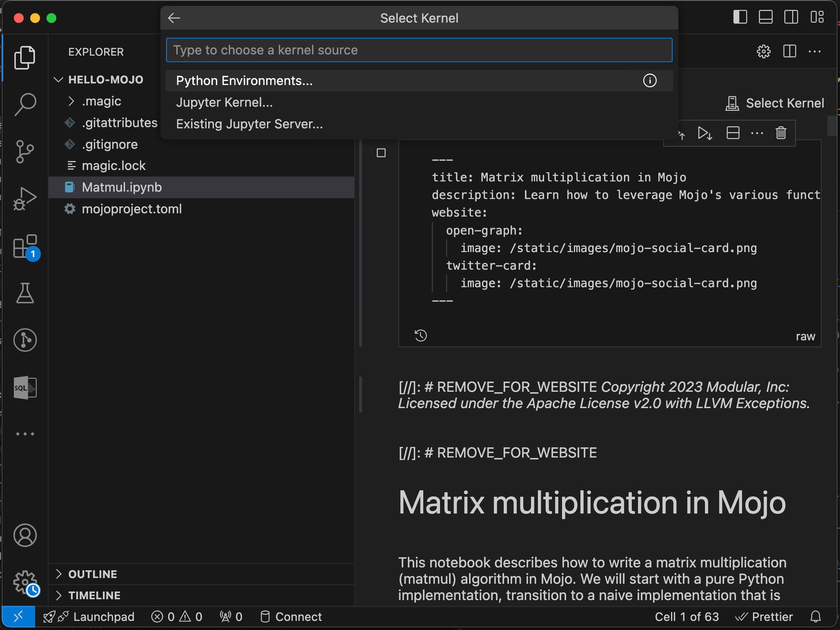Open errors and warnings problems indicator
The image size is (840, 630).
(x=177, y=617)
